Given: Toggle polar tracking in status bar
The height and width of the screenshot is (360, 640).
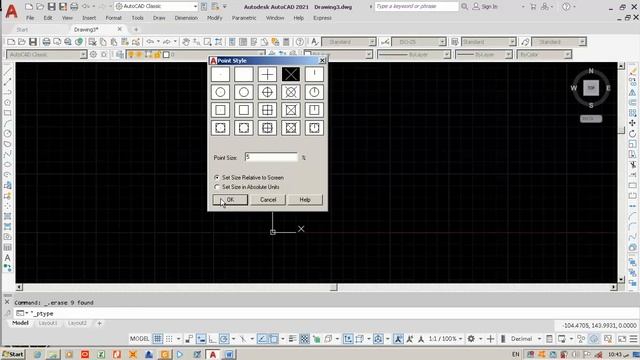Looking at the screenshot, I should [x=224, y=339].
